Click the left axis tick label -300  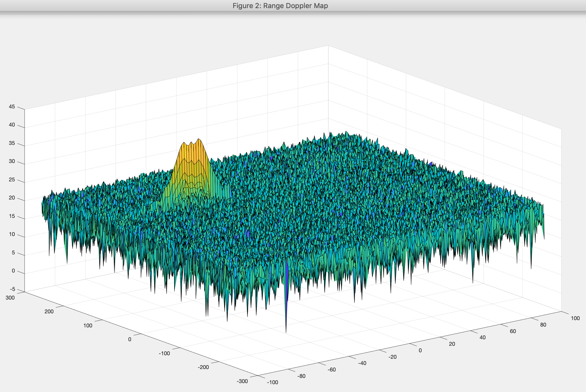[x=242, y=381]
